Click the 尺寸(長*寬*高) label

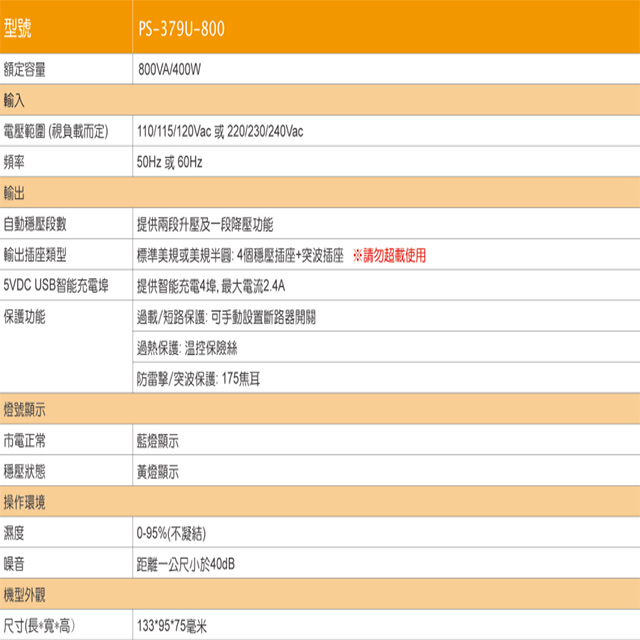(40, 626)
